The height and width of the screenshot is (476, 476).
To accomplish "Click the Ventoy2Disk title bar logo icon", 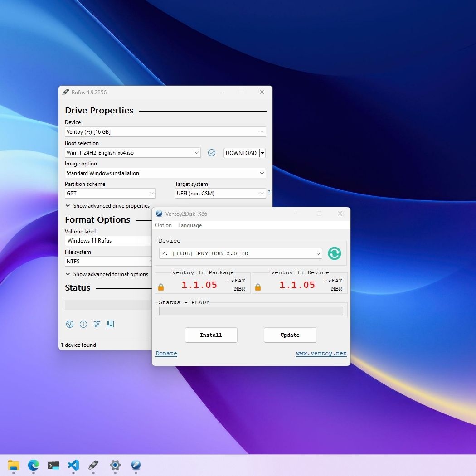I will click(x=159, y=214).
